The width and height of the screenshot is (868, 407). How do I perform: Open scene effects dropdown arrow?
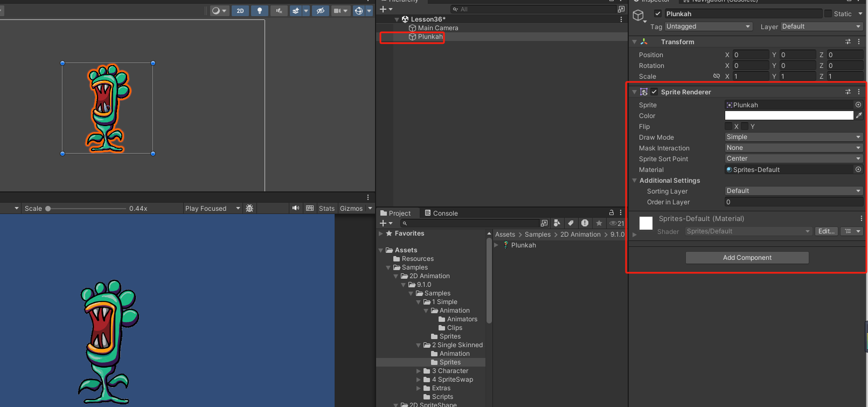point(306,11)
